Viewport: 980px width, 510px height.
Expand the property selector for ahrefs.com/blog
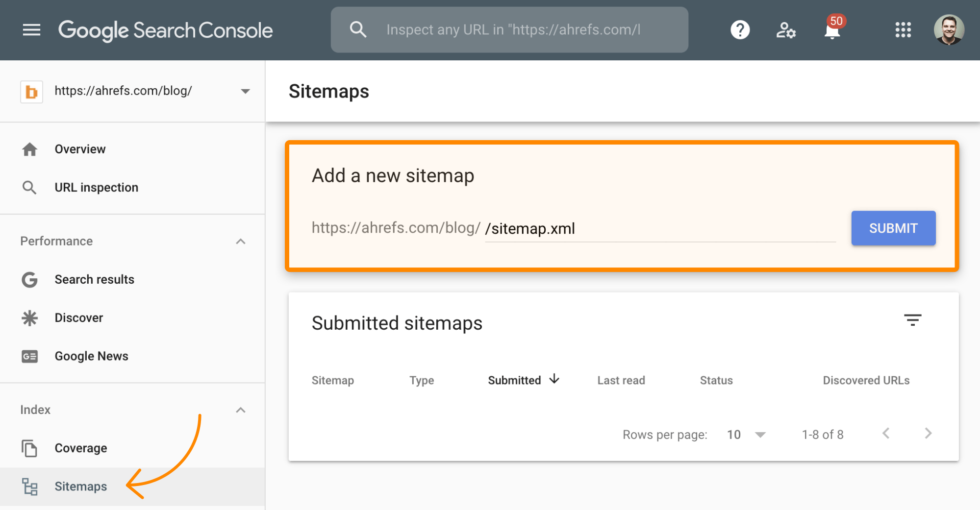[245, 91]
